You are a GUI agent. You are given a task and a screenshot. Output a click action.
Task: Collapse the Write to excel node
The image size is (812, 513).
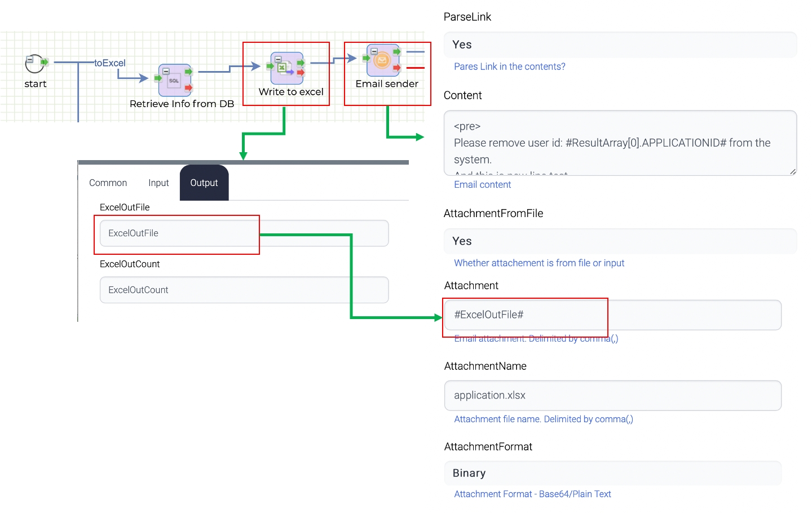pyautogui.click(x=278, y=59)
